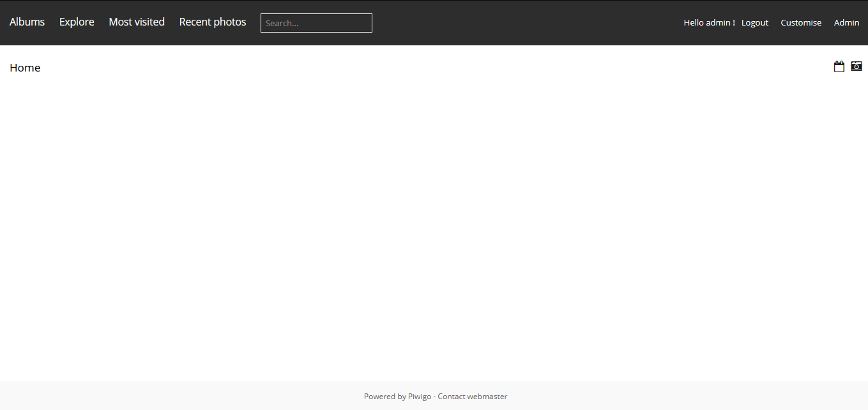The width and height of the screenshot is (868, 410).
Task: Open Recent photos page
Action: 212,22
